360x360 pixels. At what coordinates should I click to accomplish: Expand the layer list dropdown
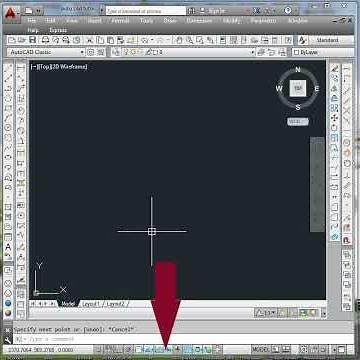252,52
